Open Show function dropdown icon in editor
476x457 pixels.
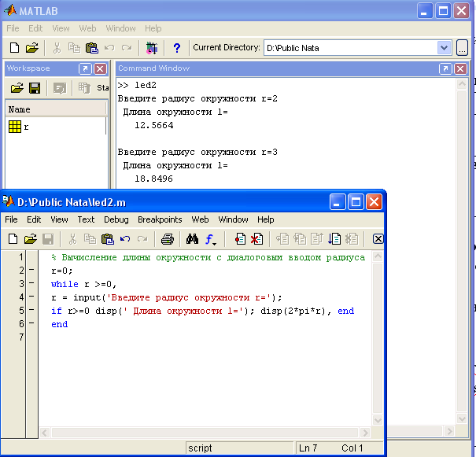point(211,239)
